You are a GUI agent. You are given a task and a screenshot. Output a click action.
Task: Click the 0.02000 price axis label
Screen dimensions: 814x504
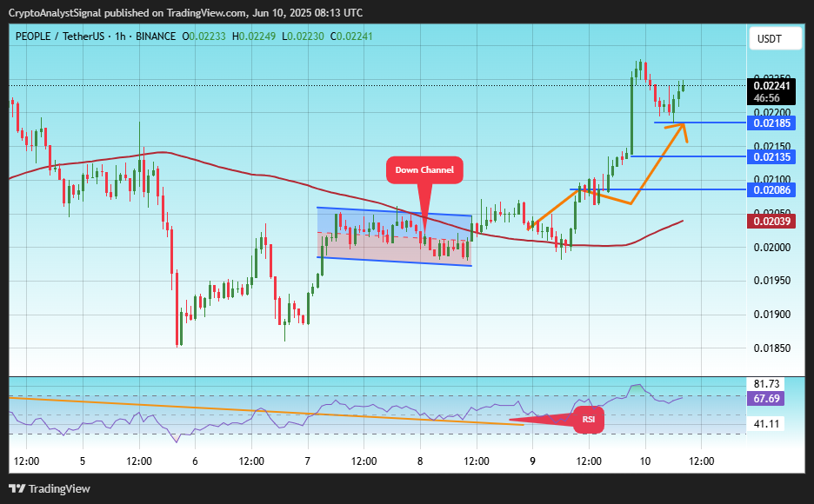pyautogui.click(x=772, y=248)
